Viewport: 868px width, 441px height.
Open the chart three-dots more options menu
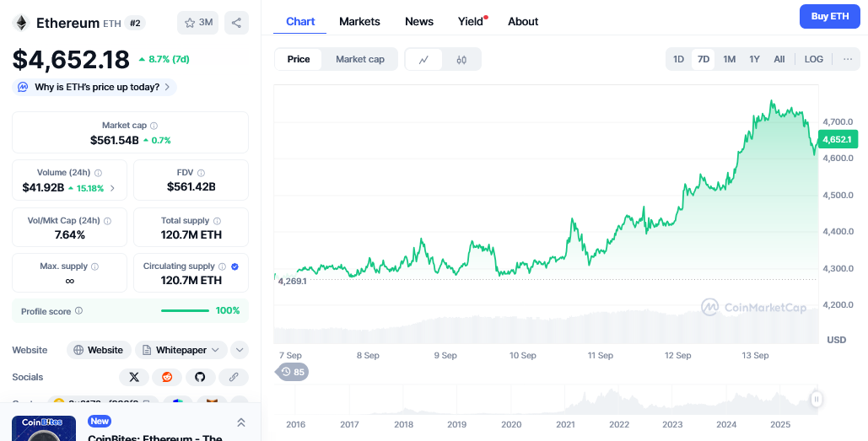(848, 59)
